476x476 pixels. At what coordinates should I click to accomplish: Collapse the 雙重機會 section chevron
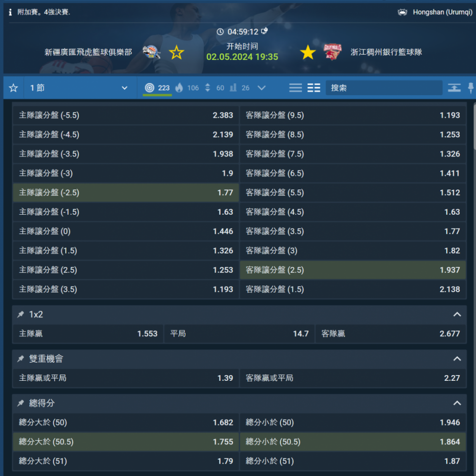point(457,359)
